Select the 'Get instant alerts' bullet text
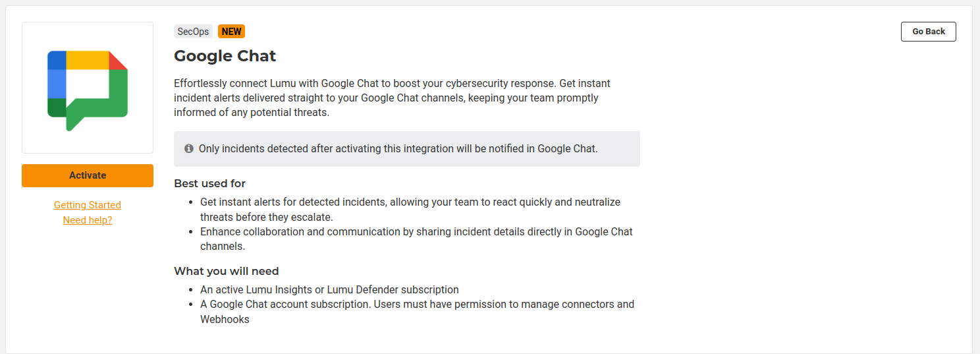Image resolution: width=980 pixels, height=354 pixels. [410, 209]
